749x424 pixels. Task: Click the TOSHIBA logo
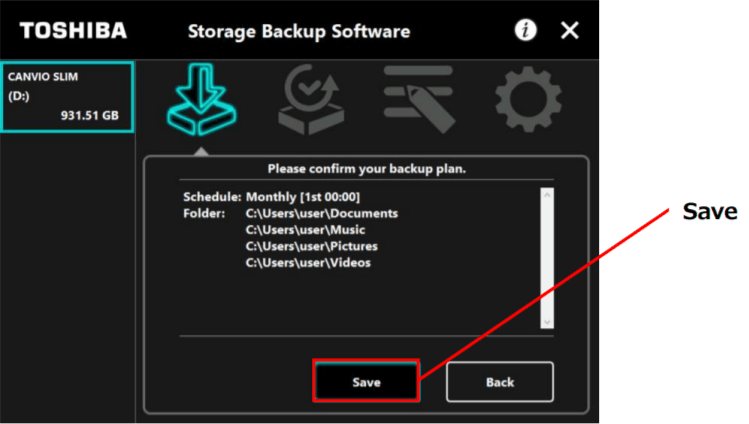coord(73,30)
